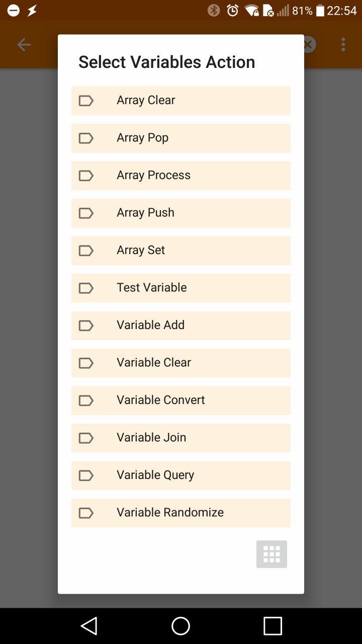This screenshot has height=644, width=362.
Task: Tap the Android home circle button
Action: click(180, 626)
